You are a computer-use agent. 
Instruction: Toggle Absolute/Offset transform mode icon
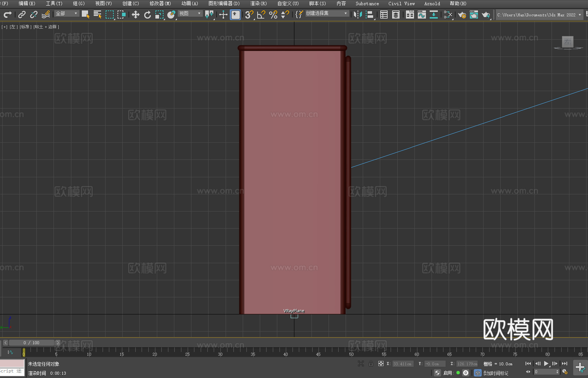click(x=381, y=364)
